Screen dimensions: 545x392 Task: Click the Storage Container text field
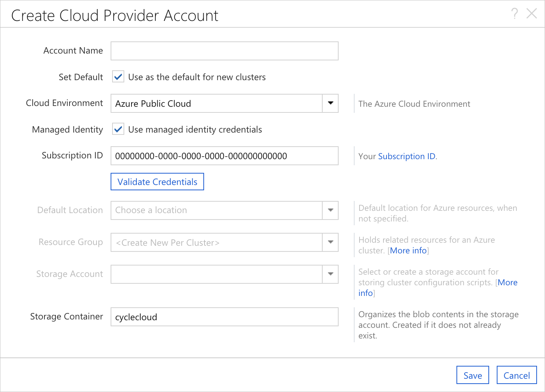(x=224, y=317)
